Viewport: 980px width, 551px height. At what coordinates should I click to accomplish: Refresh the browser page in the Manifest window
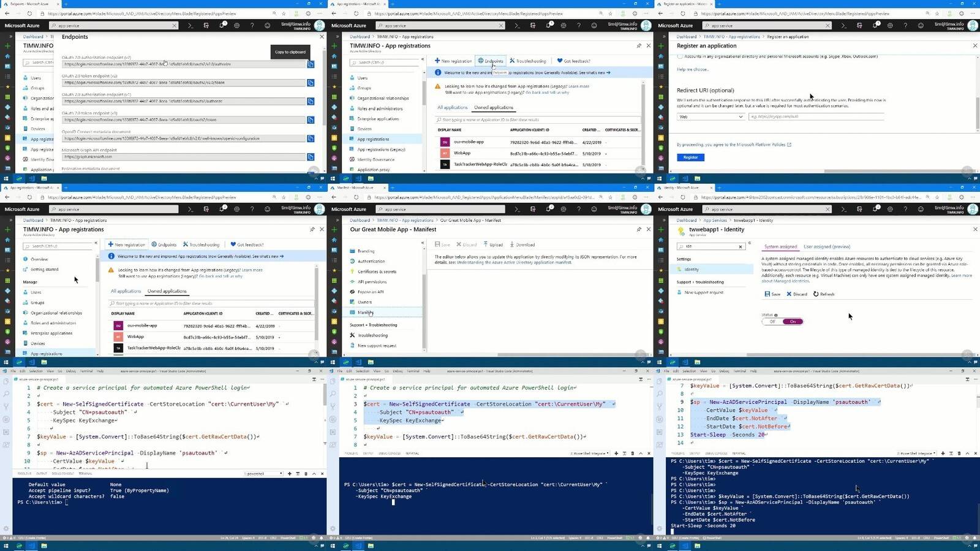click(356, 197)
